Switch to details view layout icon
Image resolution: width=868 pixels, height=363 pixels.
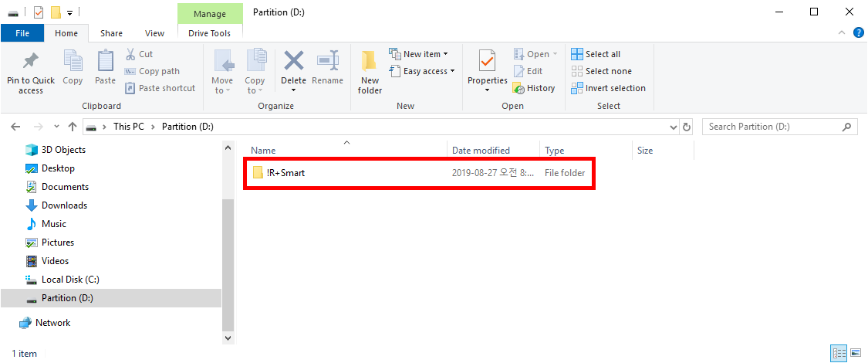point(839,352)
